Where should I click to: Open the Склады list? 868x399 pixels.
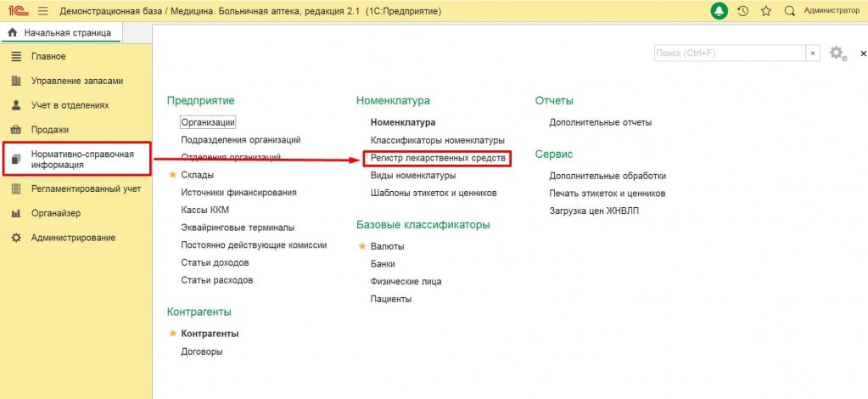pyautogui.click(x=198, y=175)
